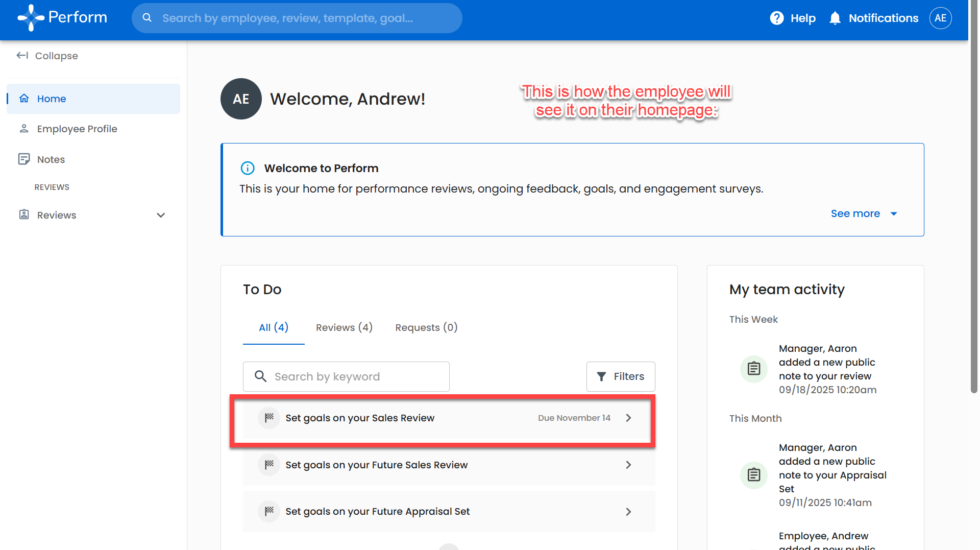Click the note icon for the 09/18/2025 activity
The image size is (980, 550).
point(754,369)
